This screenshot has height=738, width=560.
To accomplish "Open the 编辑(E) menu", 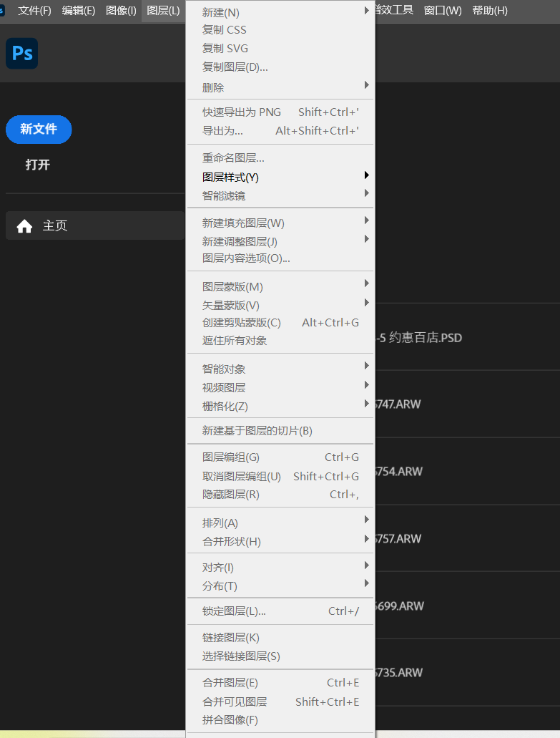I will pyautogui.click(x=78, y=11).
